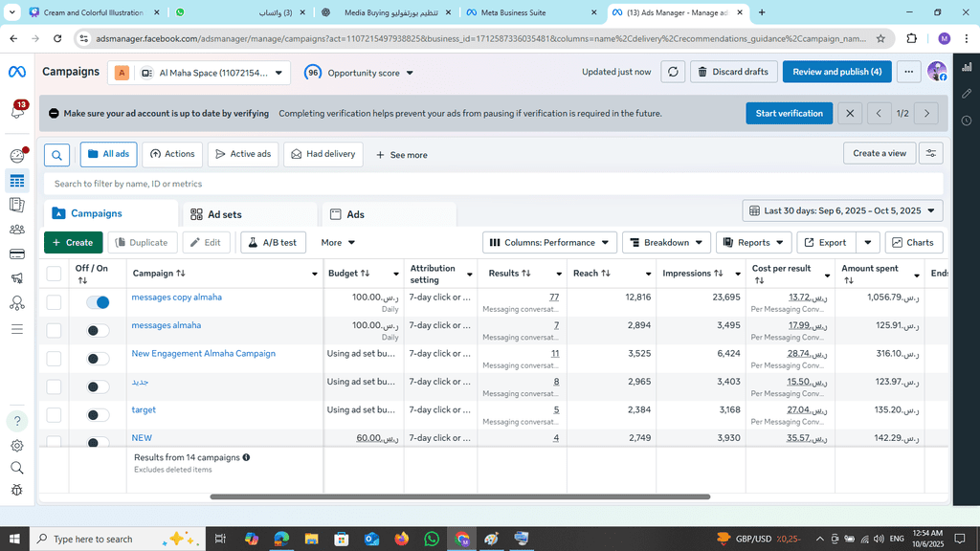Viewport: 980px width, 551px height.
Task: Open the notifications bell icon
Action: coord(17,112)
